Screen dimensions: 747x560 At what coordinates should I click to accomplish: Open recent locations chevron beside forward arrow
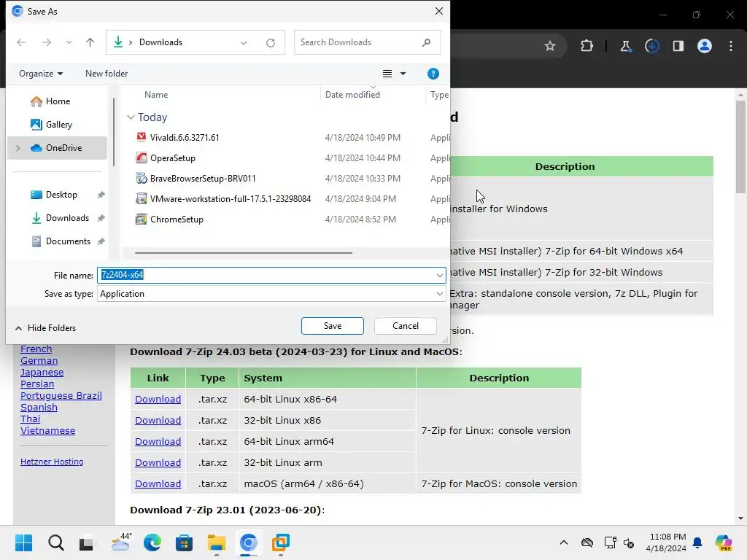69,42
